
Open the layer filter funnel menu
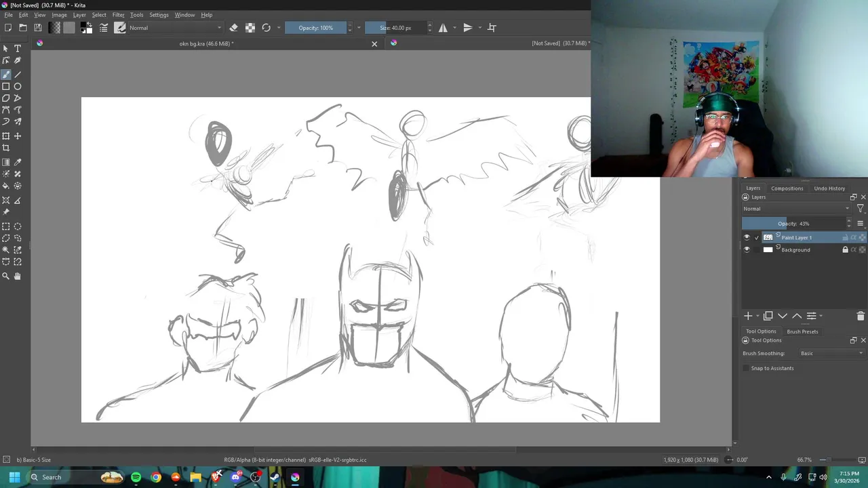coord(861,209)
